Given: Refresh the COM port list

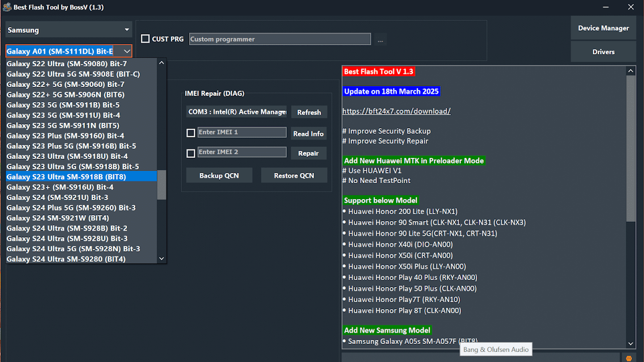Looking at the screenshot, I should tap(309, 112).
